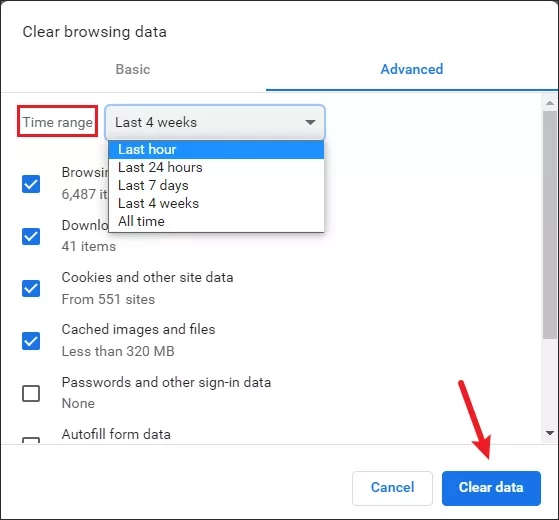Click the Clear data button
This screenshot has width=559, height=520.
[491, 488]
